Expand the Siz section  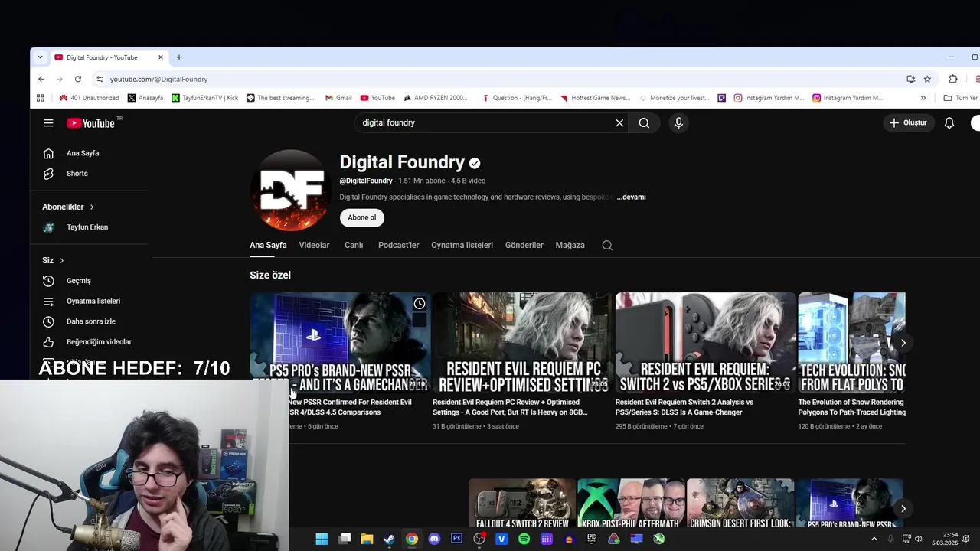pyautogui.click(x=53, y=260)
